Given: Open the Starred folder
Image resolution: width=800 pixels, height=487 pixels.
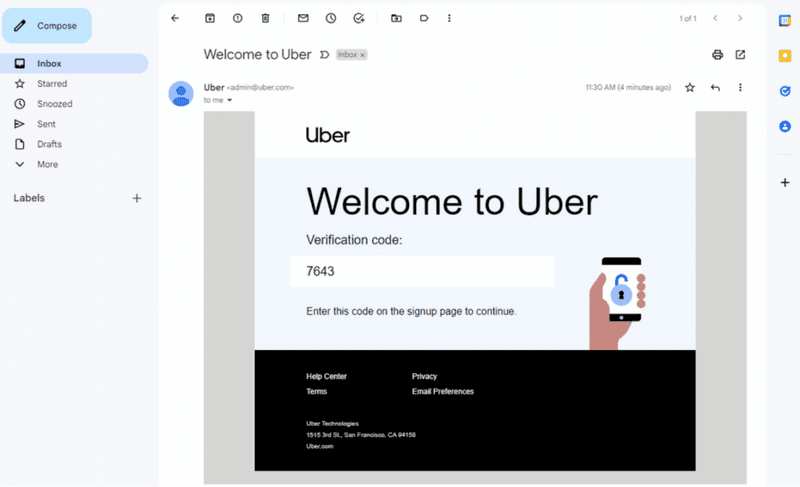Looking at the screenshot, I should (53, 84).
